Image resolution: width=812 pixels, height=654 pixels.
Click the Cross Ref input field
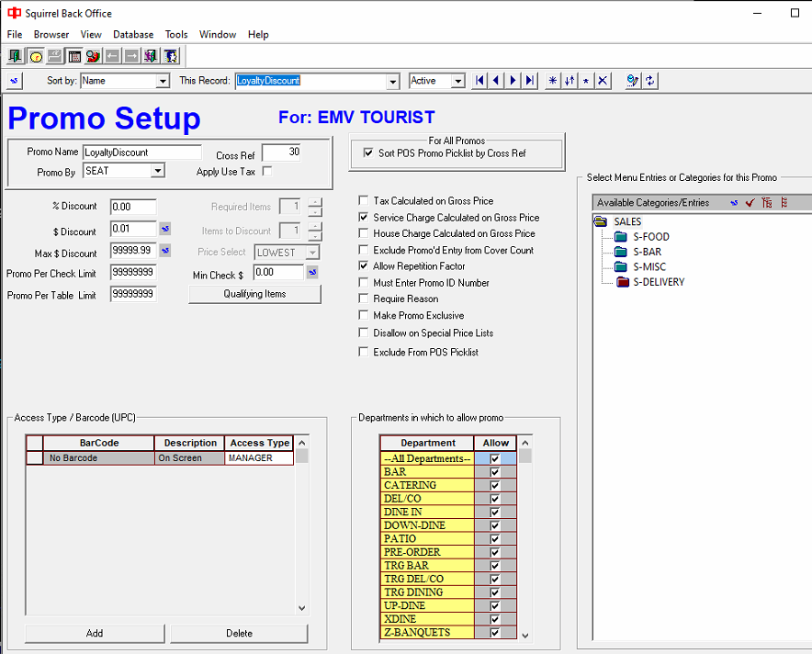tap(281, 152)
